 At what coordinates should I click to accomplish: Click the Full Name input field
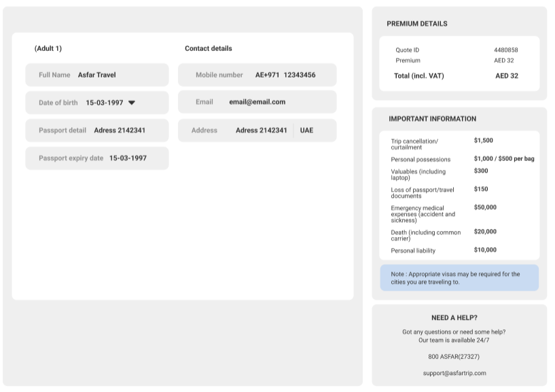point(97,75)
